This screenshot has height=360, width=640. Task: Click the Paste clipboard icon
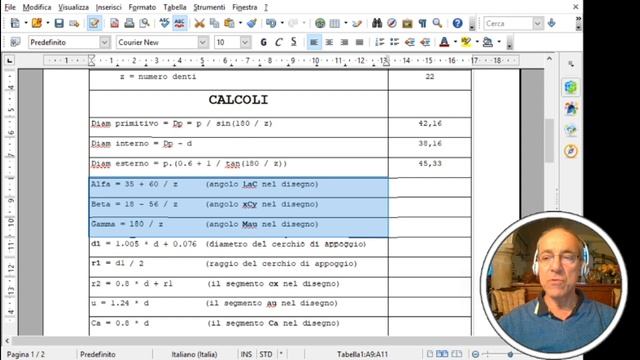click(229, 23)
